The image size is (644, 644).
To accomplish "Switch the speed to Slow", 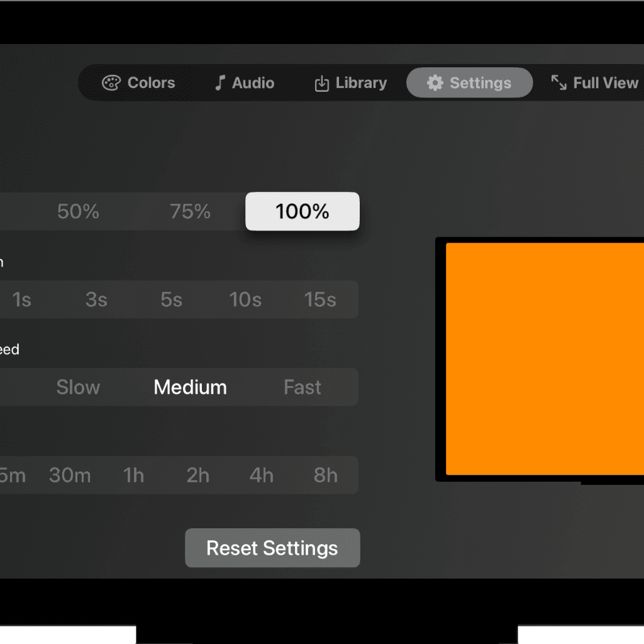I will 78,387.
